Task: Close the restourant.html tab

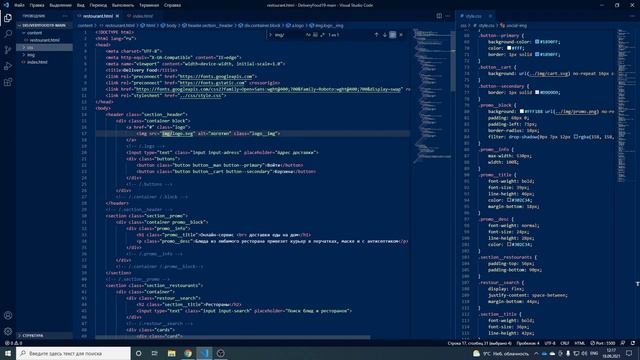Action: tap(117, 16)
